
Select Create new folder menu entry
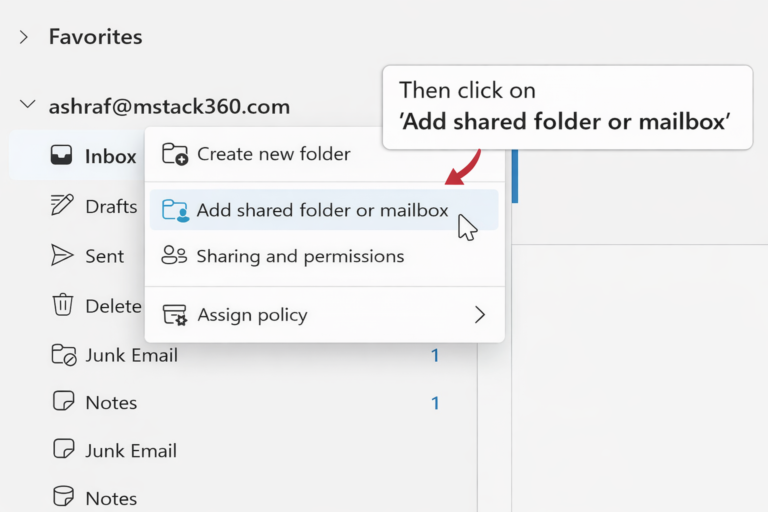tap(273, 154)
